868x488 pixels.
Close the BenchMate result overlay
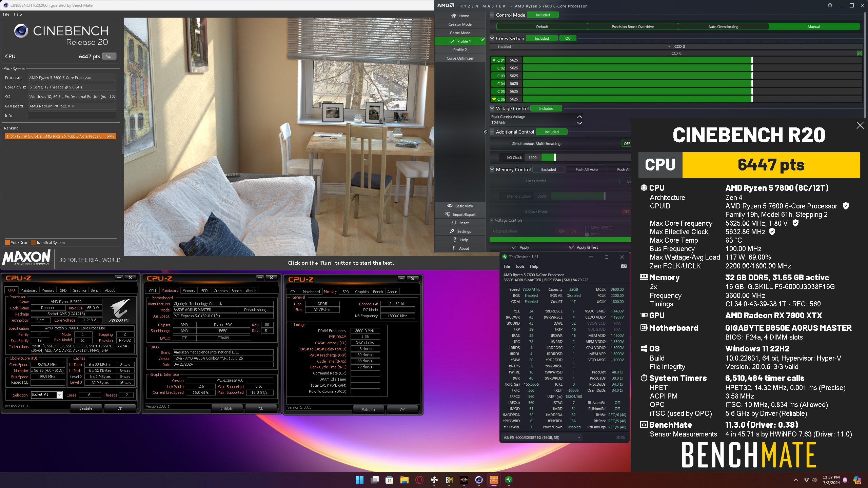(860, 125)
